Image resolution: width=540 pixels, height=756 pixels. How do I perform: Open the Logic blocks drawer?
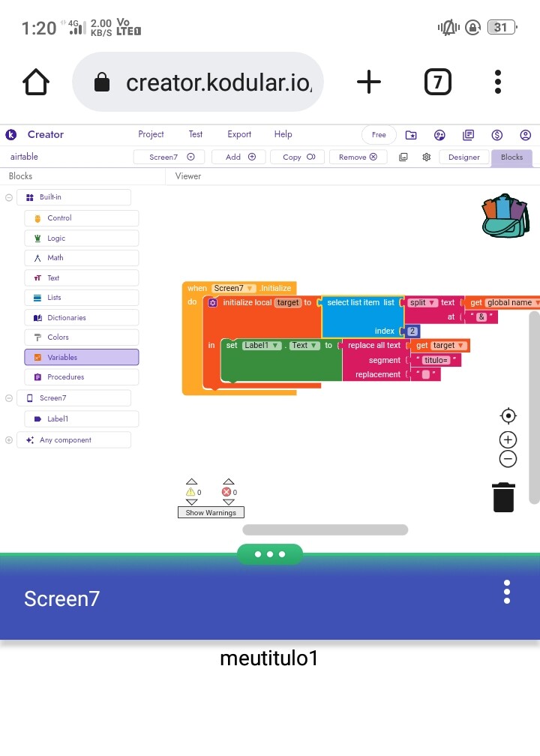(82, 238)
